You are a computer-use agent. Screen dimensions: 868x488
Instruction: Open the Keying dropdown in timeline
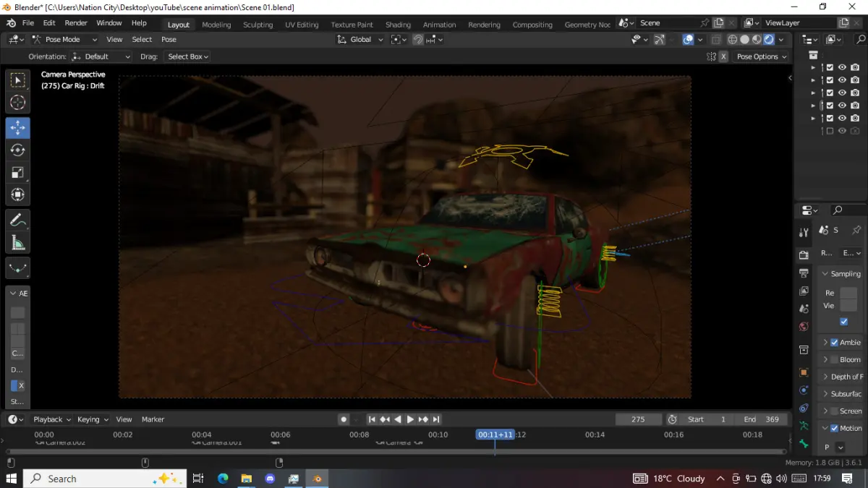(93, 419)
